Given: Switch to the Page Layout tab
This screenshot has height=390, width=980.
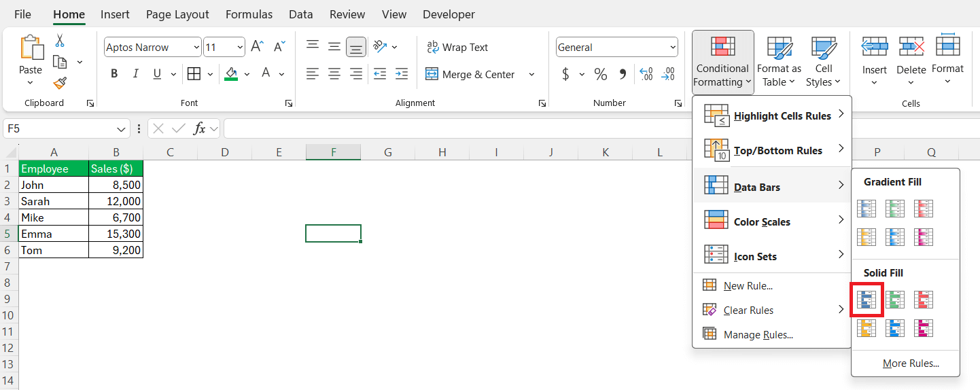Looking at the screenshot, I should click(x=177, y=14).
